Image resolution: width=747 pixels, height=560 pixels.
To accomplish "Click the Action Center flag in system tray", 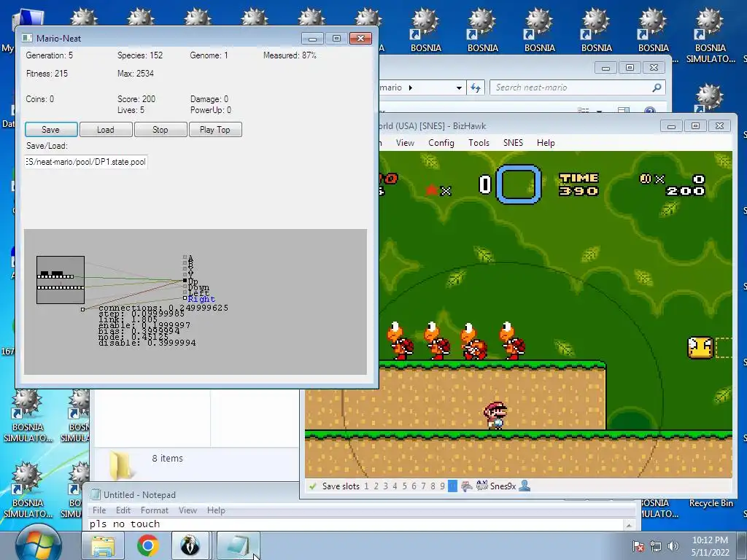I will (638, 546).
